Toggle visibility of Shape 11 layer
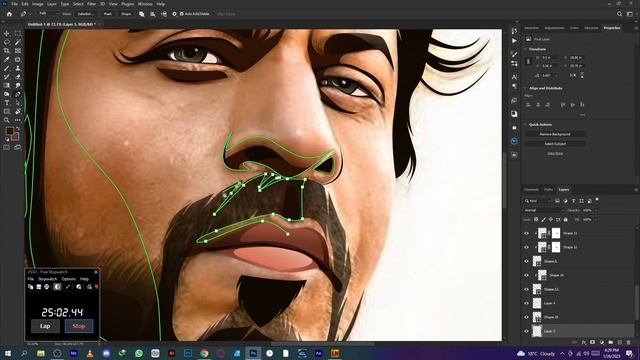640x360 pixels. [527, 233]
